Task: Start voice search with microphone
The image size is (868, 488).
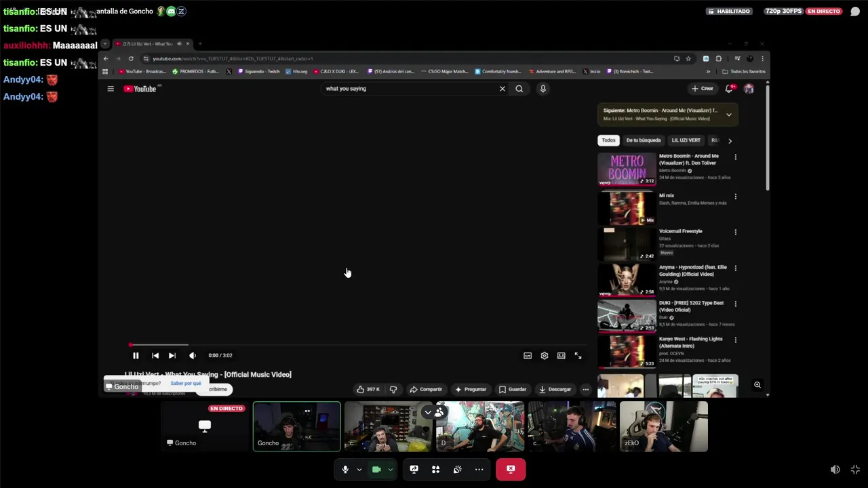Action: (x=542, y=89)
